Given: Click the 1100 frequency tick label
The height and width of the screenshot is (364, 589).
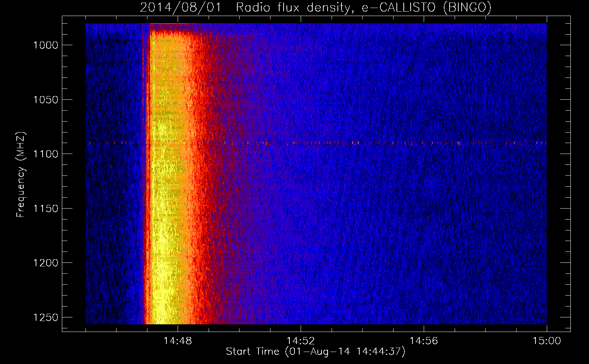Looking at the screenshot, I should (46, 154).
